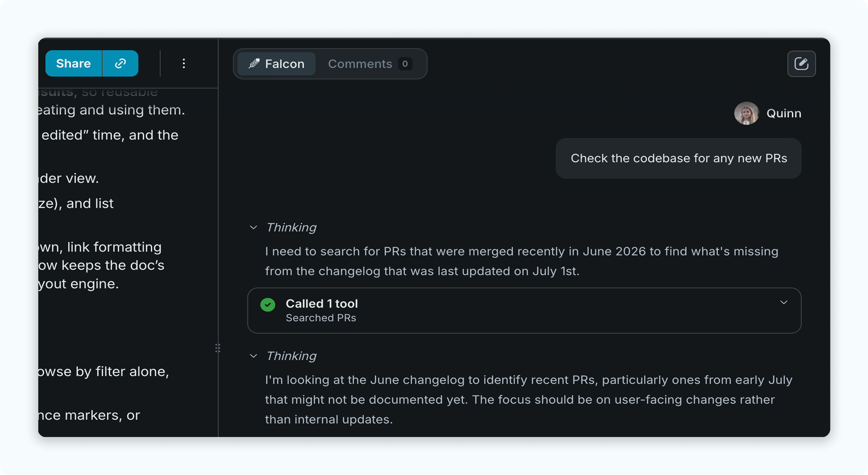This screenshot has height=475, width=868.
Task: Switch to the Comments tab
Action: coord(370,64)
